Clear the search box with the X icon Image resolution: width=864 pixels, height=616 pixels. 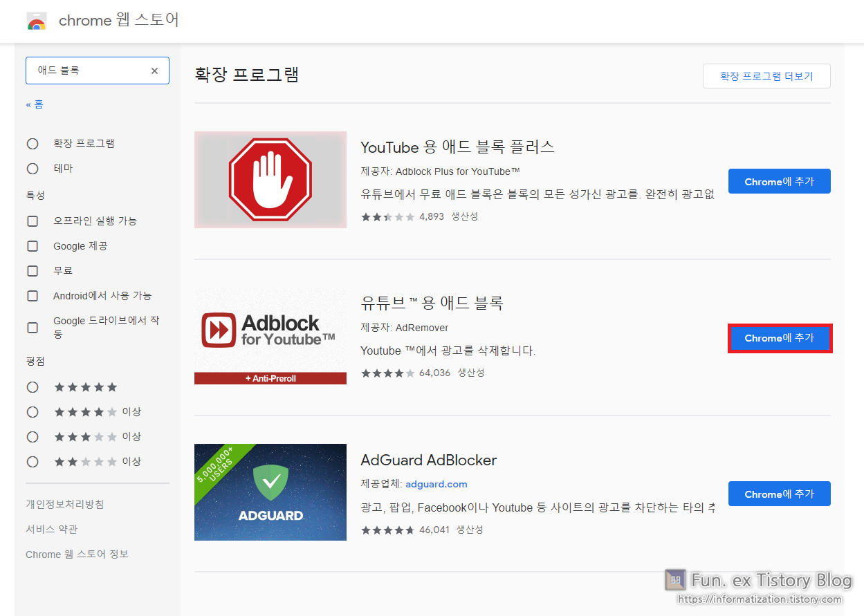[154, 71]
